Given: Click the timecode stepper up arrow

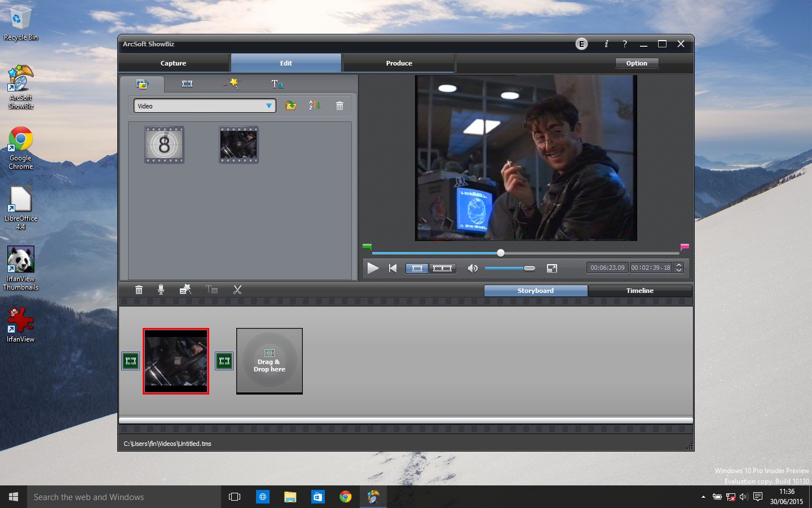Looking at the screenshot, I should point(679,265).
